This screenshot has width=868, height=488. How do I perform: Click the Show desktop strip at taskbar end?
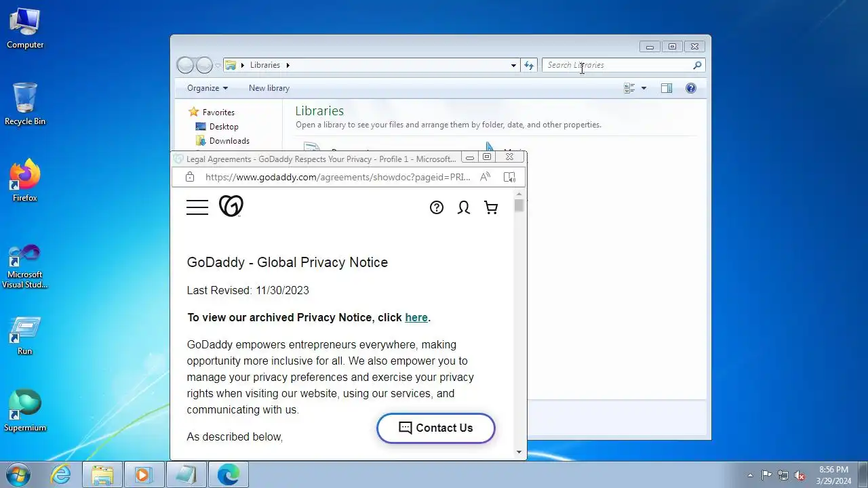863,474
